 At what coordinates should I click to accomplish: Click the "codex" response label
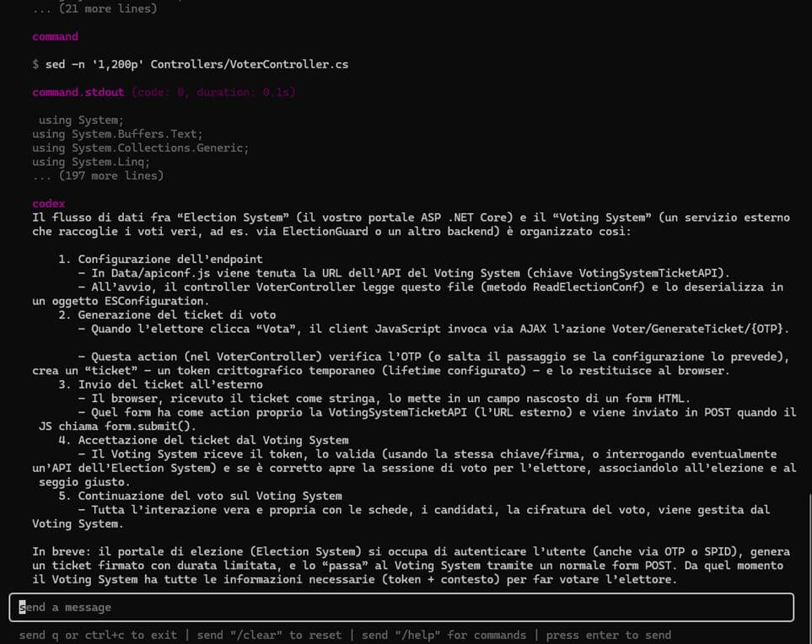48,203
